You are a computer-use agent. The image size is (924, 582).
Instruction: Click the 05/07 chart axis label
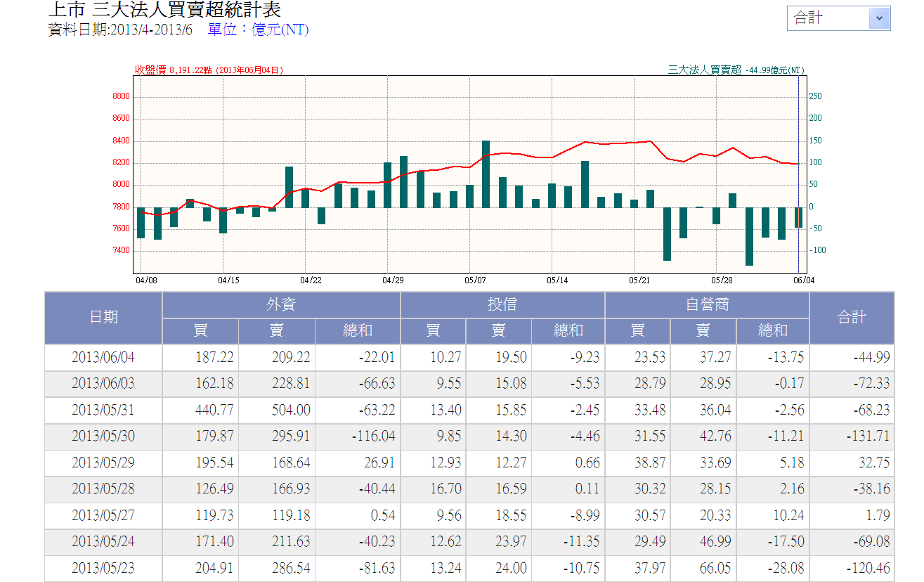click(475, 280)
